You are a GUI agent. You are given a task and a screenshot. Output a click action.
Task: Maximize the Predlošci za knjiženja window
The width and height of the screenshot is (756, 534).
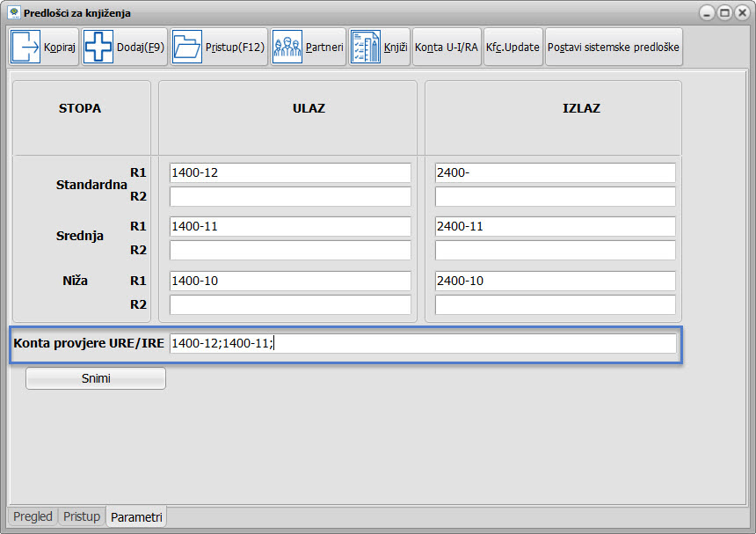pos(724,13)
